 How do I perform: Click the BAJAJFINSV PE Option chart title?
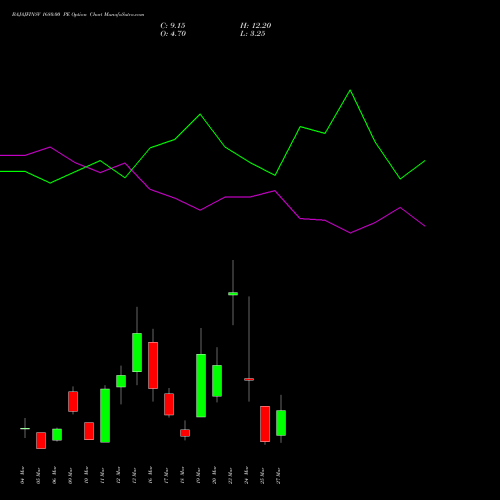click(78, 15)
